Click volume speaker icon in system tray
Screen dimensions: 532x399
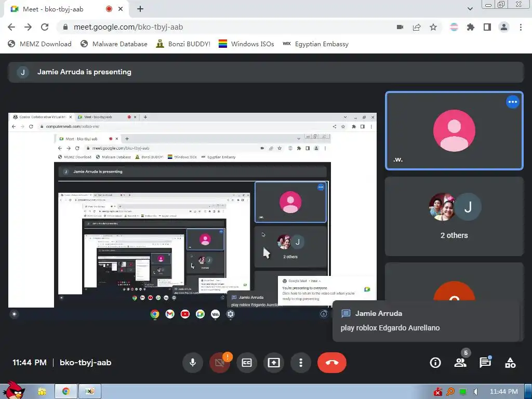(x=476, y=392)
